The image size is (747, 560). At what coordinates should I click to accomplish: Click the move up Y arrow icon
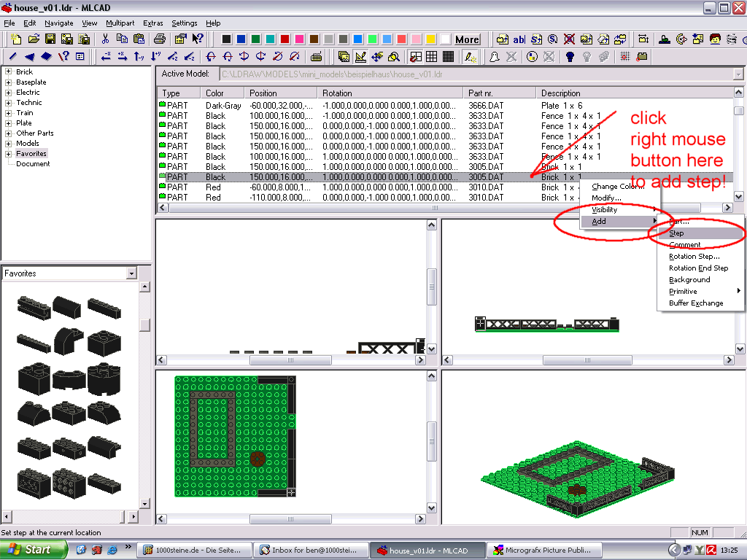pyautogui.click(x=139, y=57)
